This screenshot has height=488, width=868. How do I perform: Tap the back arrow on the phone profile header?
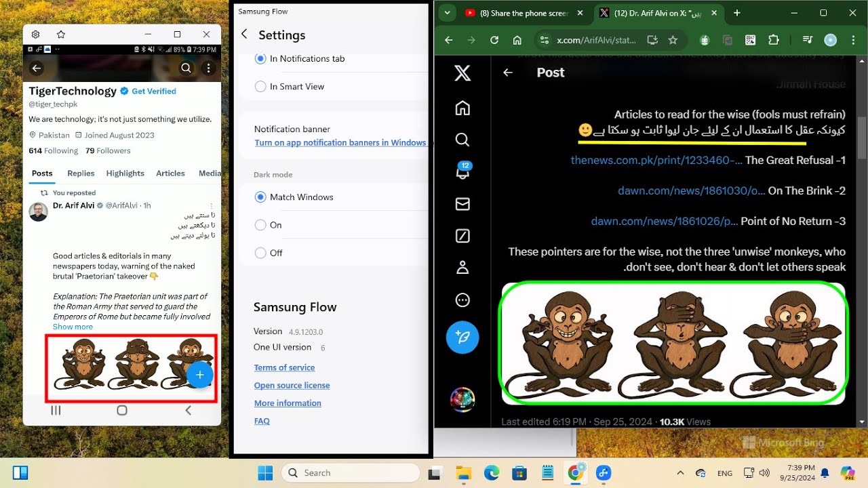click(37, 68)
